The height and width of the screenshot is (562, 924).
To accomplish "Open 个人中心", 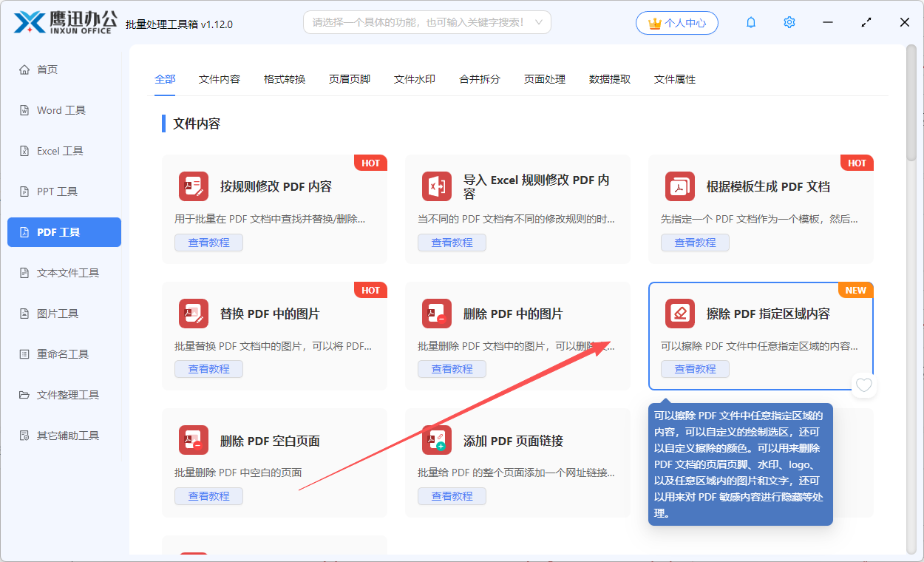I will tap(676, 22).
